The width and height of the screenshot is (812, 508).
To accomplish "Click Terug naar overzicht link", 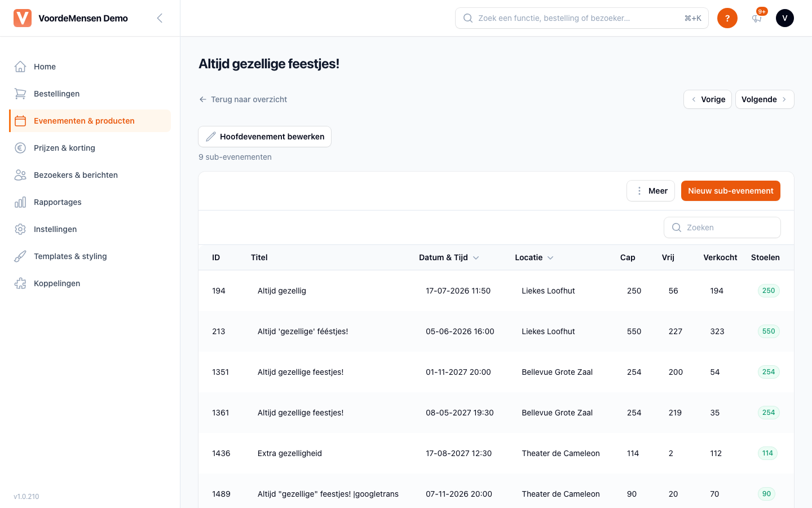I will [243, 99].
